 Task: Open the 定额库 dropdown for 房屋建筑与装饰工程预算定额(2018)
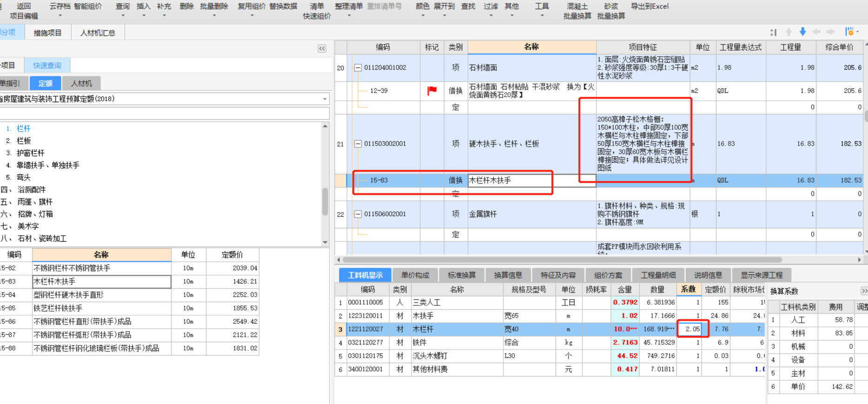coord(325,99)
